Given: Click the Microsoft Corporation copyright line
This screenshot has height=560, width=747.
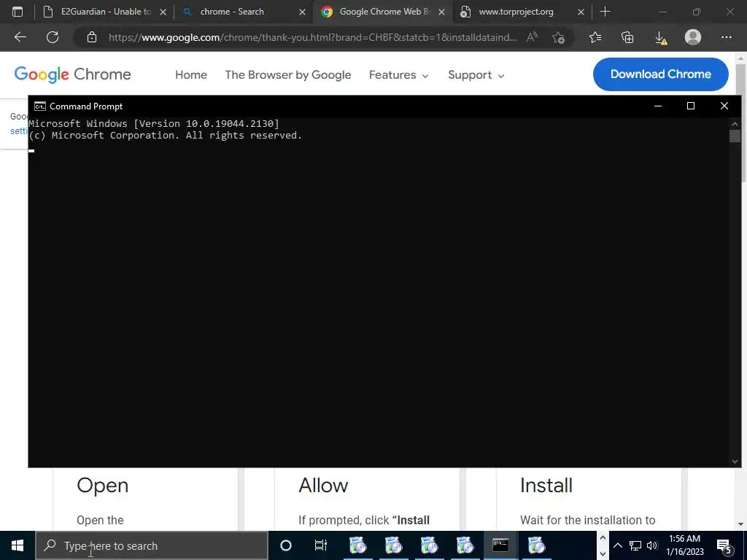Looking at the screenshot, I should 165,135.
